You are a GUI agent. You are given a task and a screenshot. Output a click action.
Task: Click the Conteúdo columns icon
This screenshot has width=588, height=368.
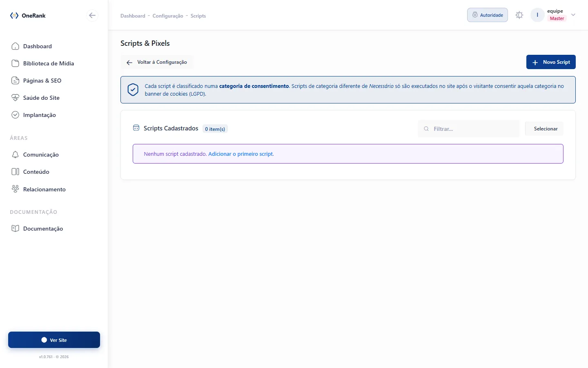[x=15, y=172]
